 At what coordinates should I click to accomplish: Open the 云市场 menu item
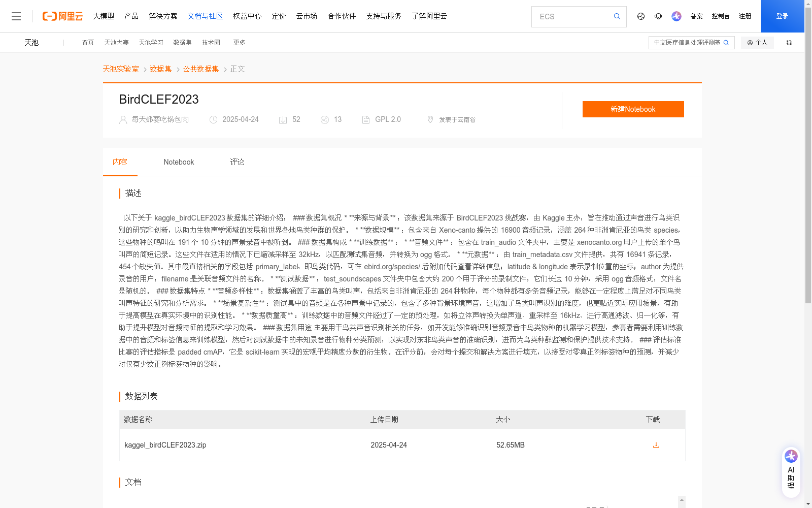click(x=307, y=16)
